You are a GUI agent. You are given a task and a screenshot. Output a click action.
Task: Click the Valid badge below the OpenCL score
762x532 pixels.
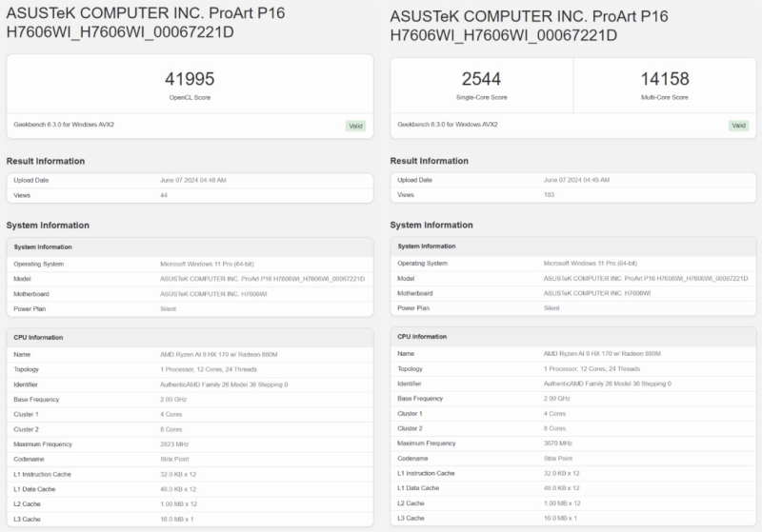coord(354,126)
